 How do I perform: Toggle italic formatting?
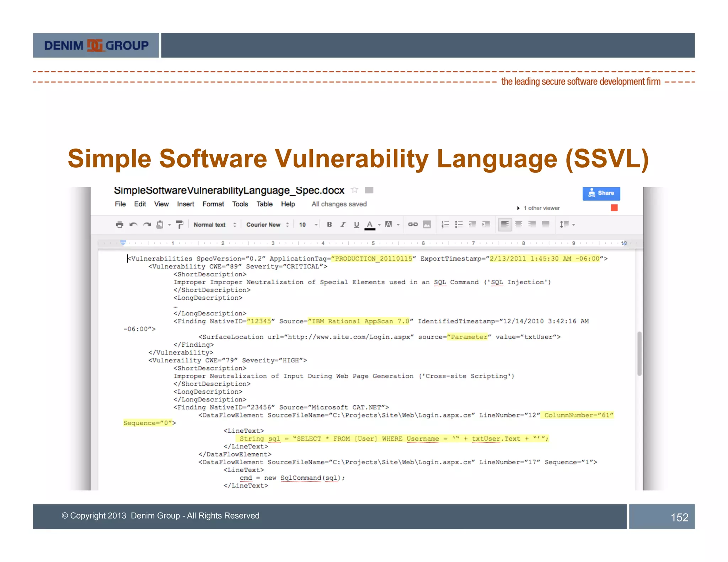[x=343, y=225]
